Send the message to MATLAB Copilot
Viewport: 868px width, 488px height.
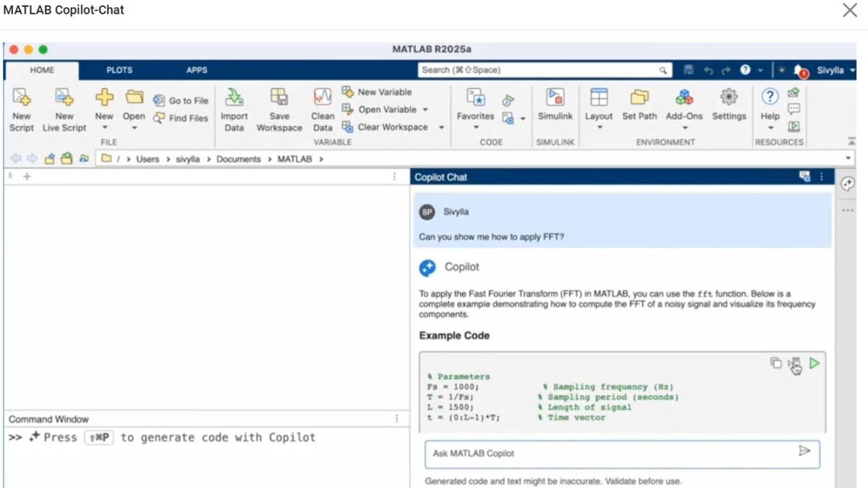pos(804,451)
